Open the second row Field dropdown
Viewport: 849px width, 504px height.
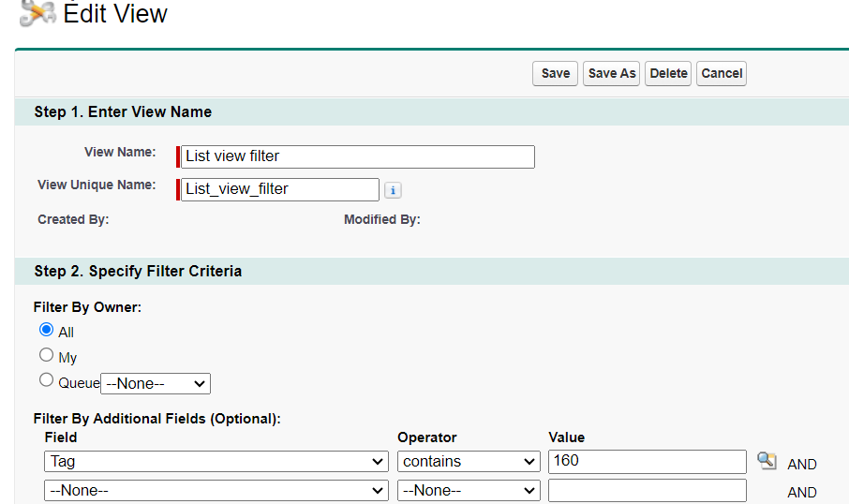click(216, 490)
